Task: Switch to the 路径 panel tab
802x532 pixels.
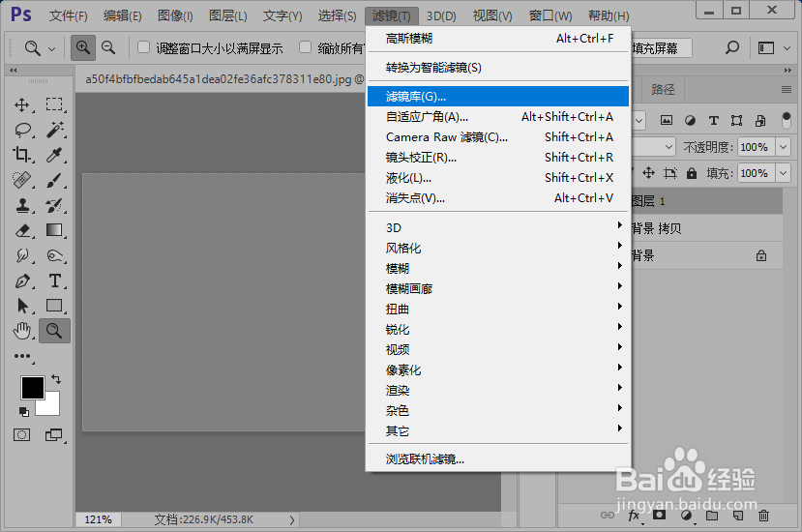Action: pyautogui.click(x=663, y=90)
